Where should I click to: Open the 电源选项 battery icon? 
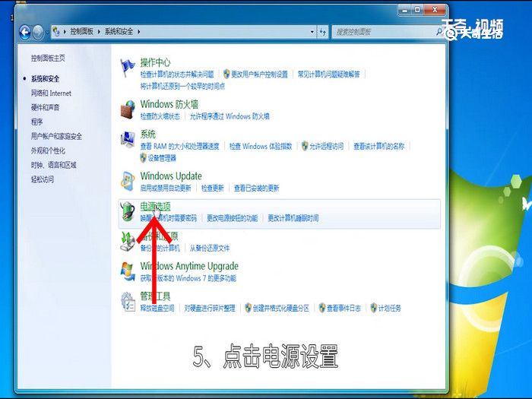coord(128,211)
